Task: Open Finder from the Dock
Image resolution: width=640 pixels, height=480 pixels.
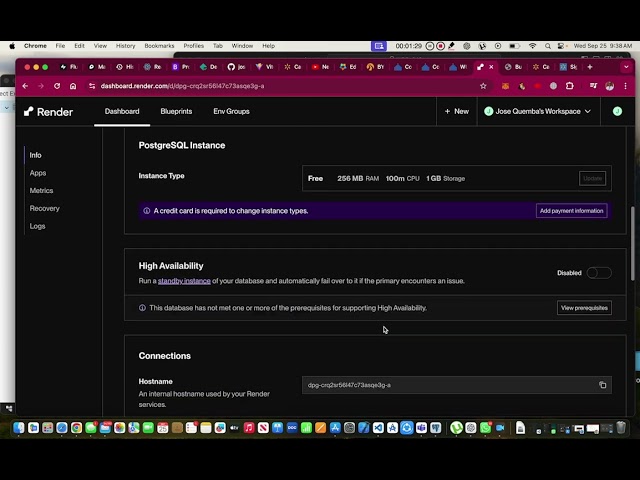Action: 19,427
